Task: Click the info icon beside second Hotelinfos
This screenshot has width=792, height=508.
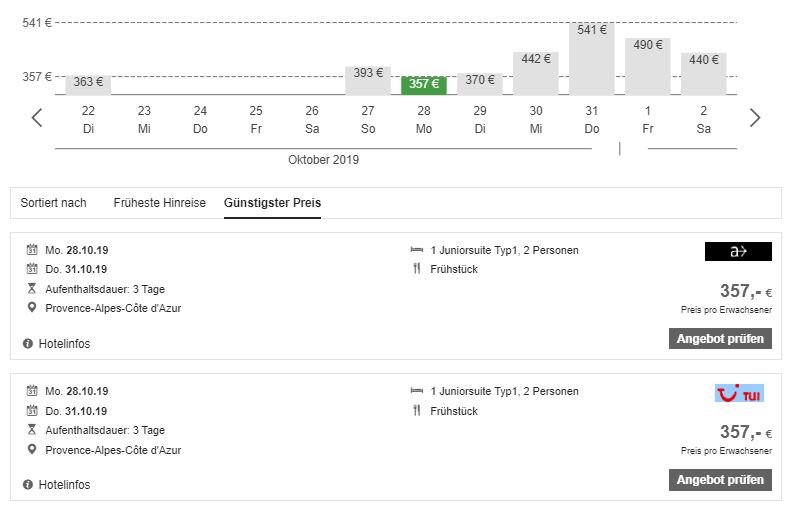Action: pos(28,485)
